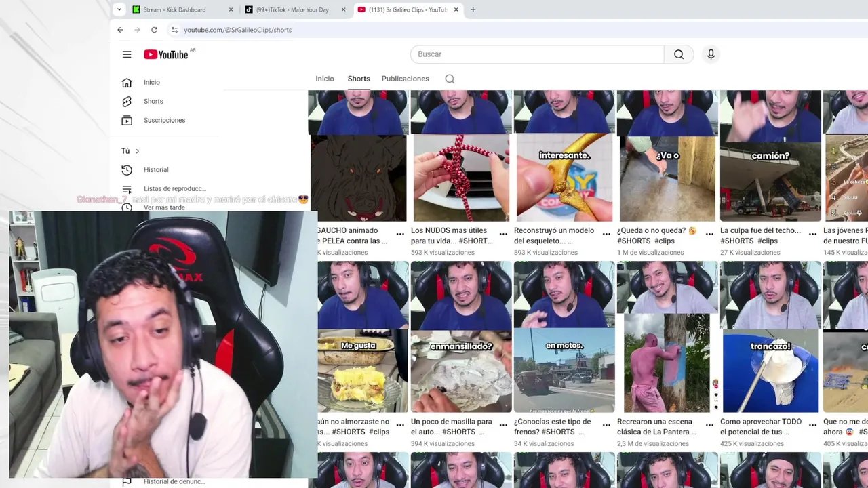Open options for '¿Conocías este tipo de frenos?' short

pos(606,425)
